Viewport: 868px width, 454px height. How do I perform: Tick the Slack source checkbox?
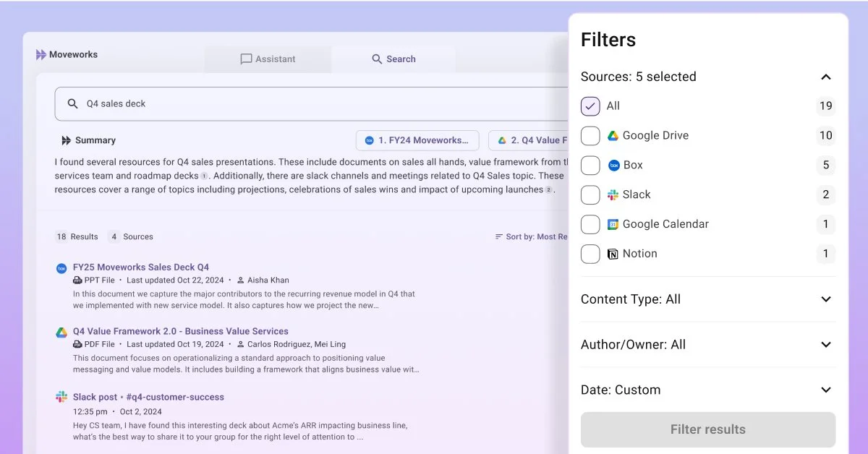click(590, 194)
